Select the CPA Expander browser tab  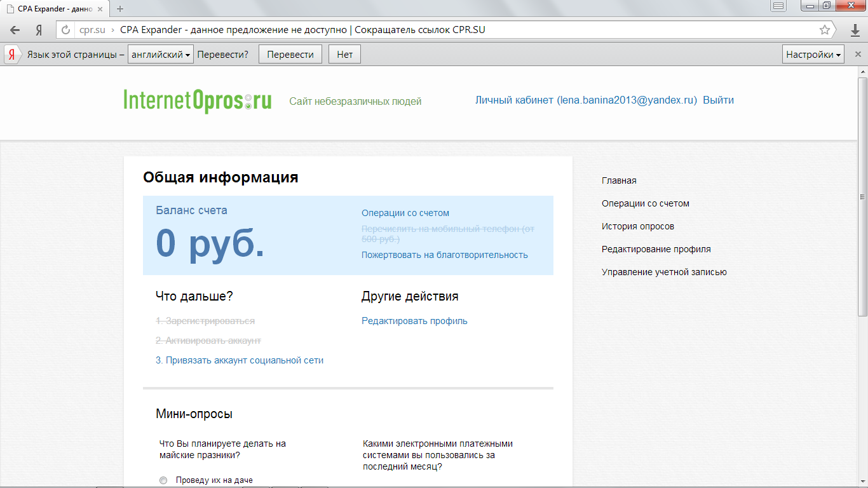coord(55,9)
